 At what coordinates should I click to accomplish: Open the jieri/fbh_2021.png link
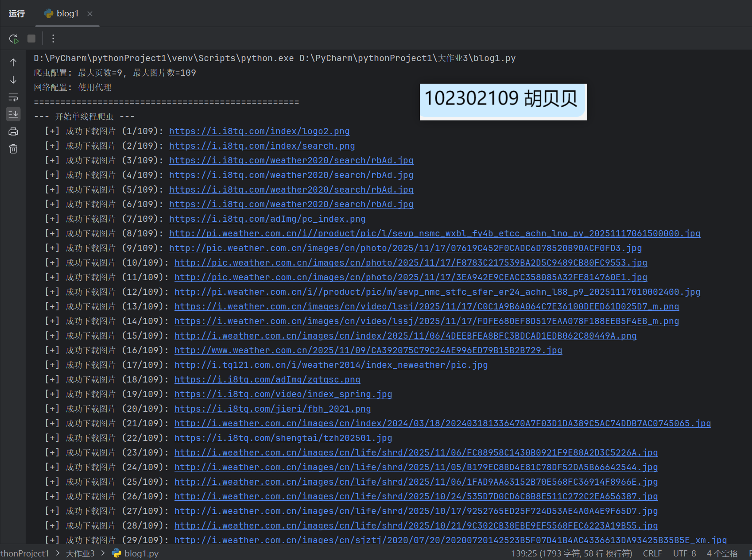click(x=273, y=409)
